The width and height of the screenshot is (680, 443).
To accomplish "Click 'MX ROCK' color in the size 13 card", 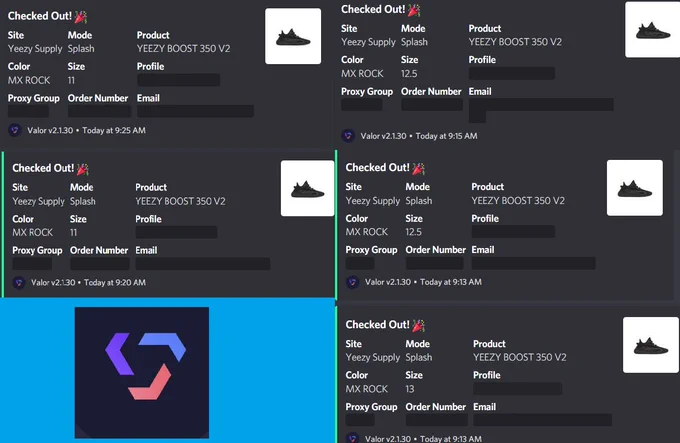I will click(x=367, y=389).
